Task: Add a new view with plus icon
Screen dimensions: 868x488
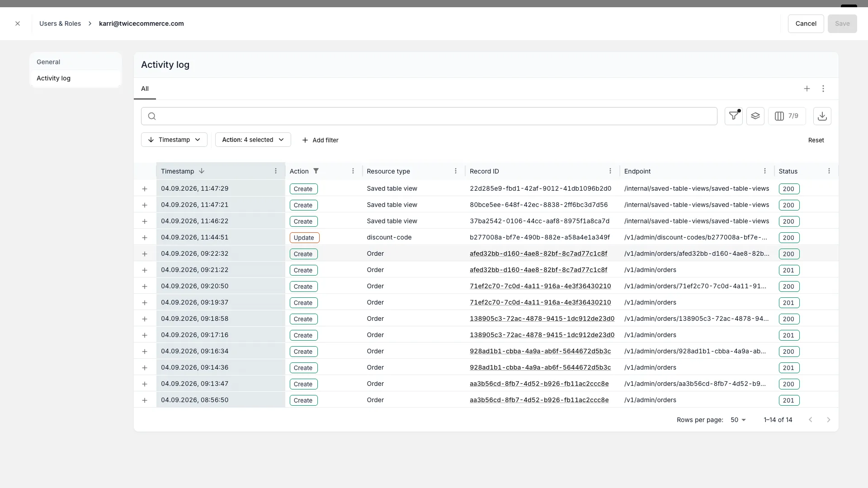Action: pyautogui.click(x=807, y=89)
